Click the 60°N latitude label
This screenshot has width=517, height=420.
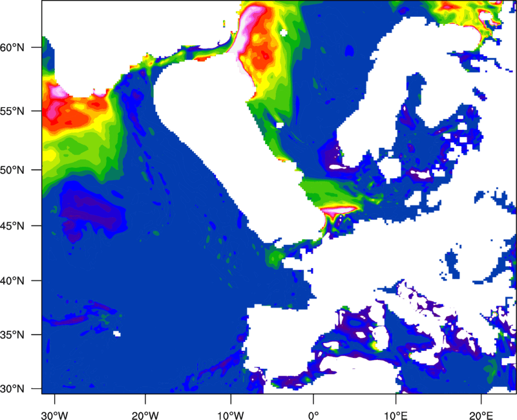pyautogui.click(x=12, y=47)
